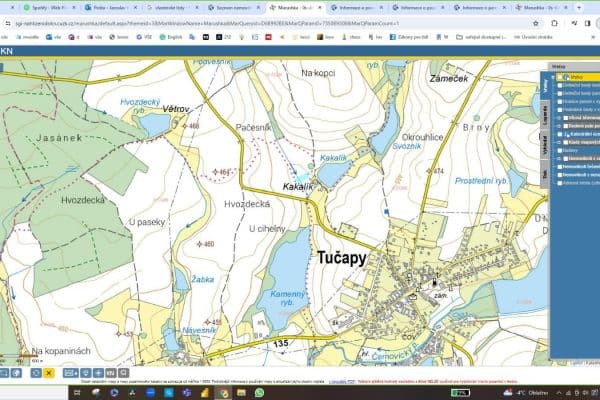The image size is (600, 400).
Task: Click the globe icon in the layers panel
Action: [564, 76]
